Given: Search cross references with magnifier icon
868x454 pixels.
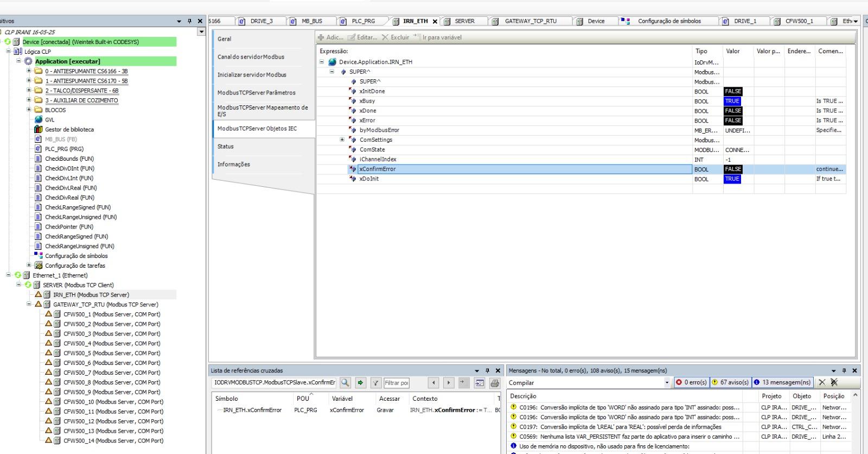Looking at the screenshot, I should coord(345,383).
